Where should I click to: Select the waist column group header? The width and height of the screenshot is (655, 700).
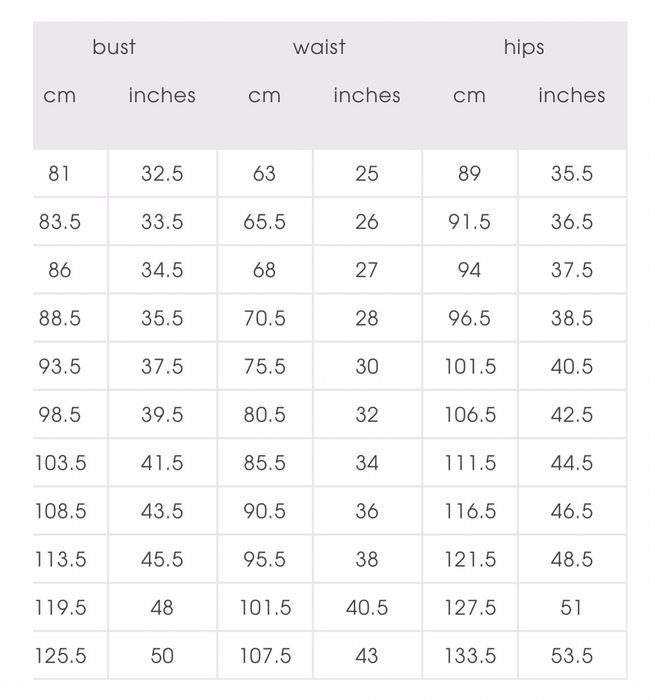[318, 47]
